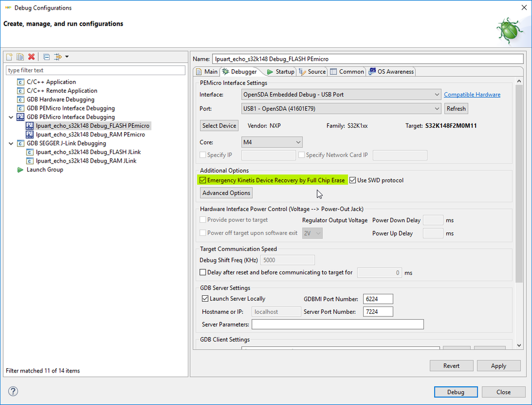Switch to the Main tab
The image size is (532, 405).
(x=207, y=71)
